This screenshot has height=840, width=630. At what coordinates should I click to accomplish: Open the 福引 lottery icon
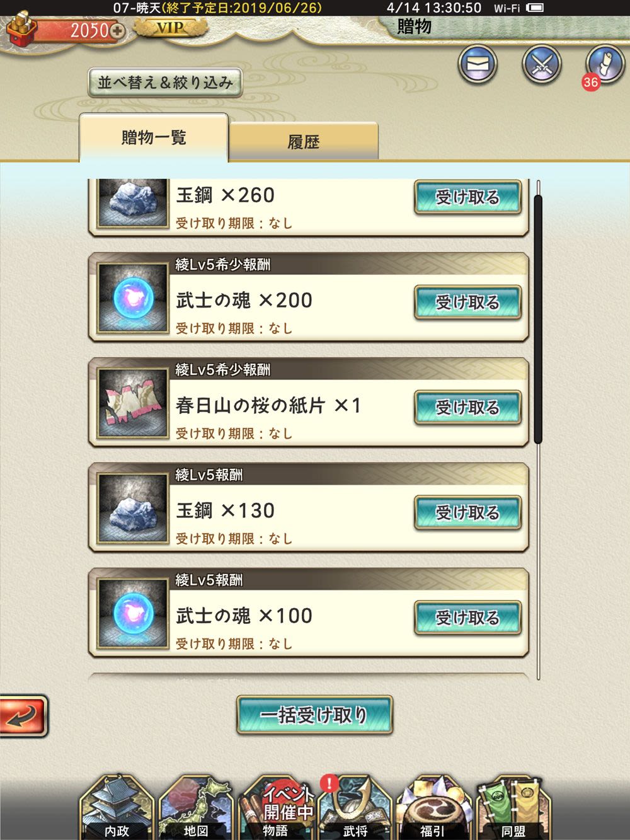tap(433, 808)
